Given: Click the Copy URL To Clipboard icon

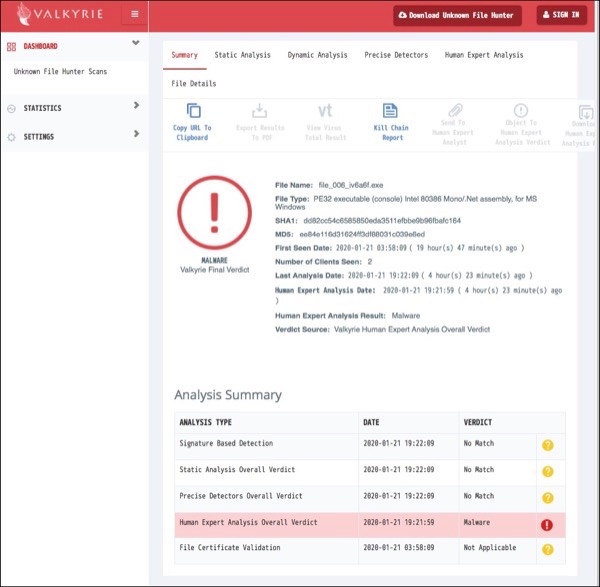Looking at the screenshot, I should (194, 111).
